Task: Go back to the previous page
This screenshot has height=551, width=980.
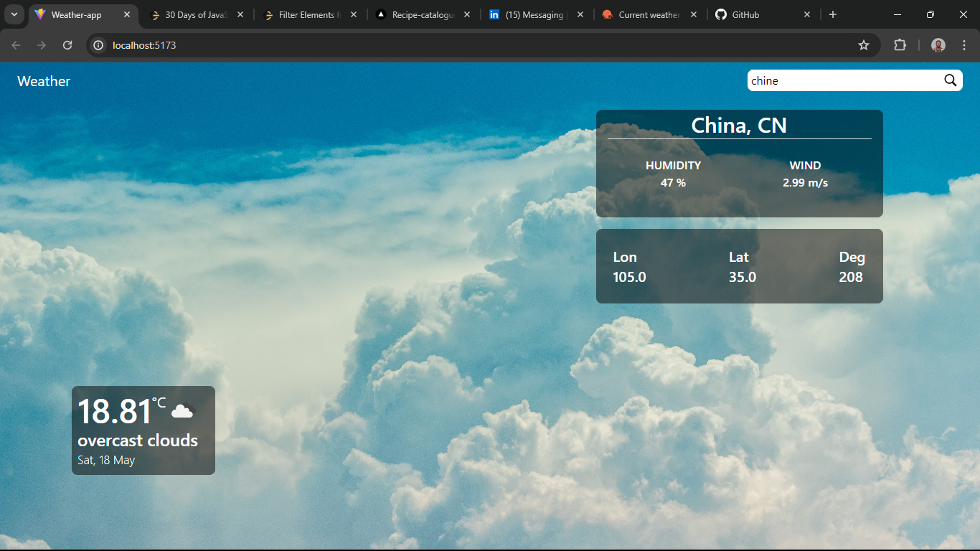Action: pyautogui.click(x=16, y=45)
